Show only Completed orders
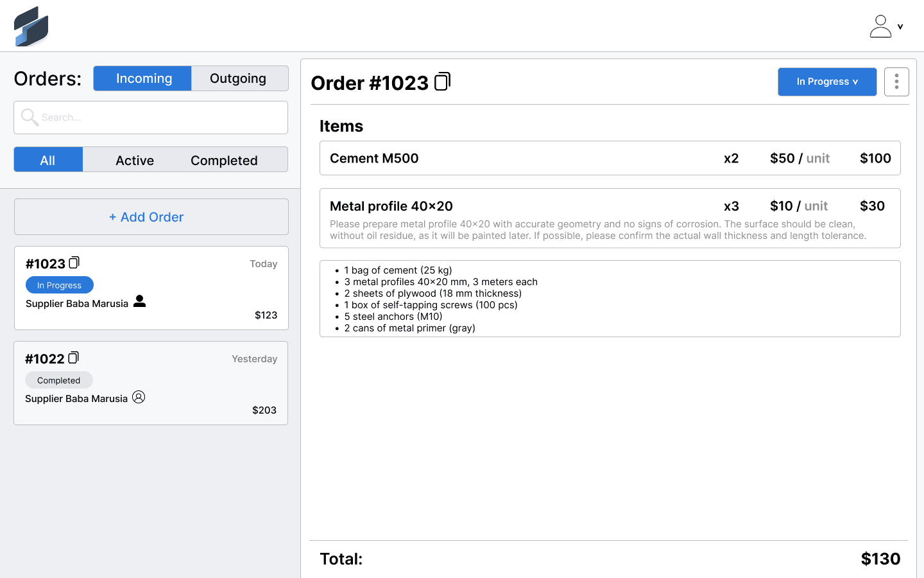924x578 pixels. [223, 160]
